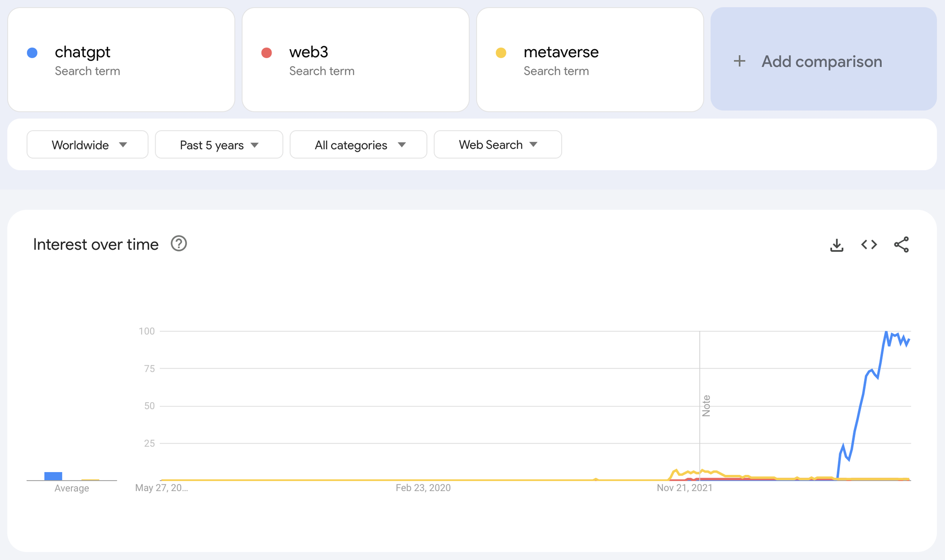Click the red dot beside web3

tap(266, 52)
